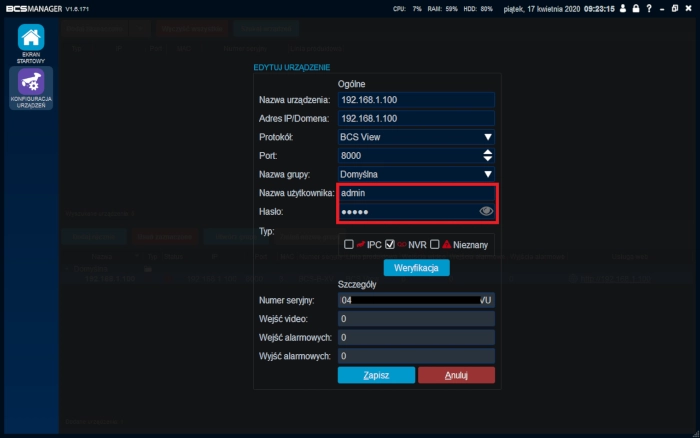Click the Ogólne section heading
Screen dimensions: 700x438
point(351,84)
